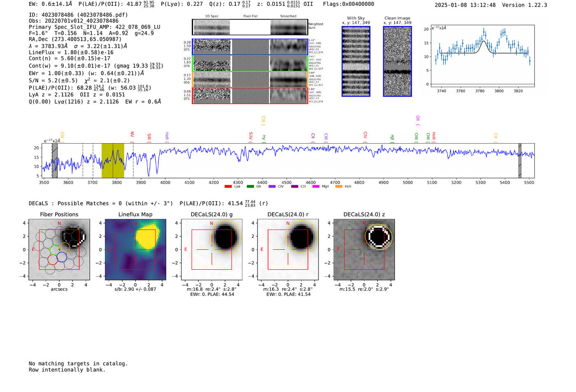Open the Lineflux Map panel

pos(135,249)
